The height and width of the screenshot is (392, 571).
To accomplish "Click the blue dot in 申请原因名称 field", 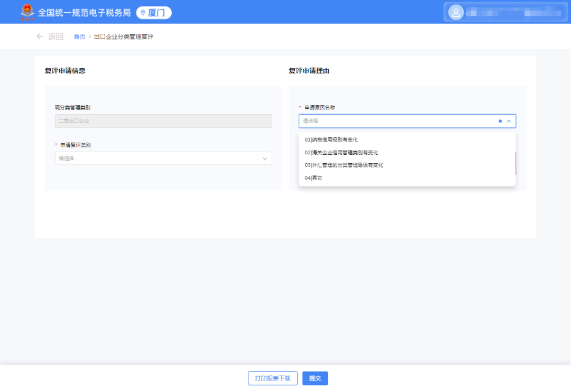I will 500,121.
